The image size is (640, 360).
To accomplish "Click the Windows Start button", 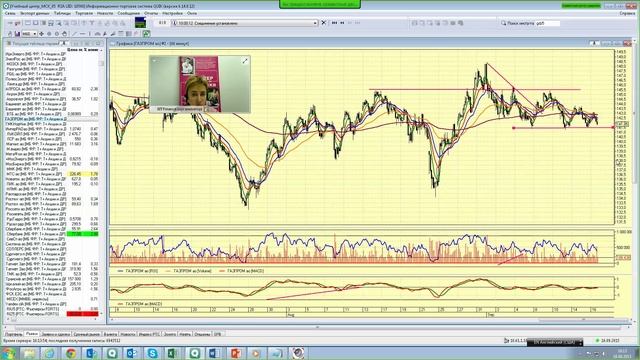I will point(9,353).
